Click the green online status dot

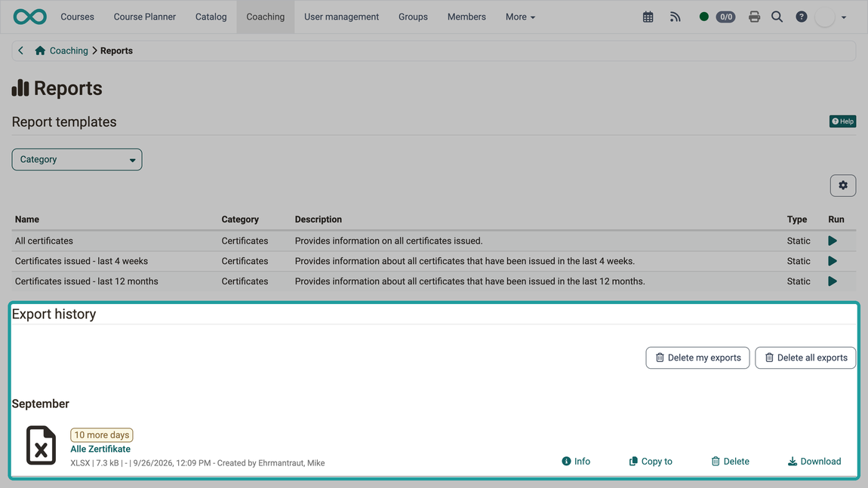pos(703,17)
